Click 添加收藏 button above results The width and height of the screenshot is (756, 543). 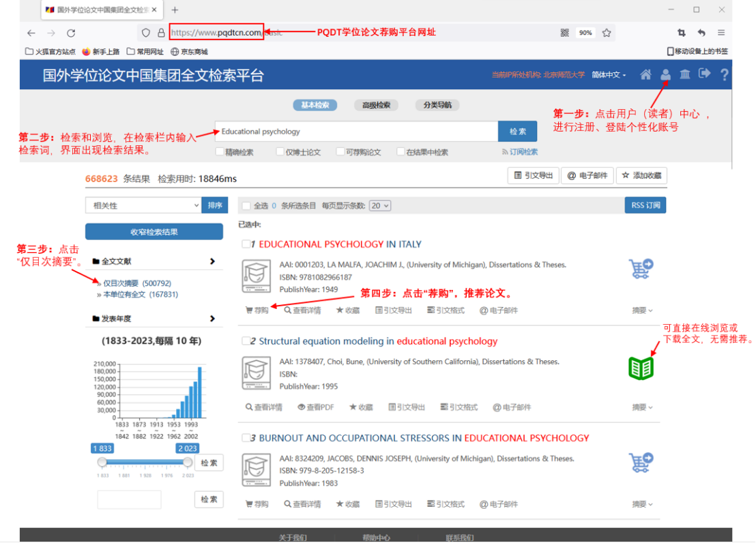[x=642, y=175]
